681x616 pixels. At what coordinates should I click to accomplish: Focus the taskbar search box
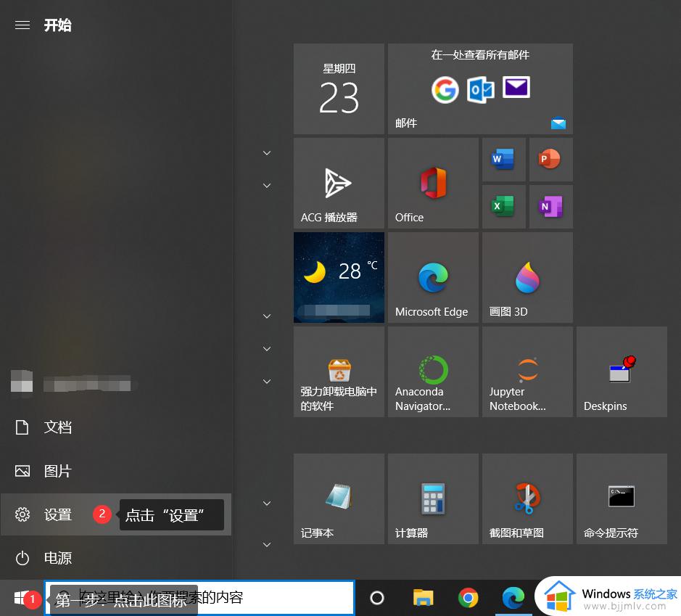tap(199, 598)
